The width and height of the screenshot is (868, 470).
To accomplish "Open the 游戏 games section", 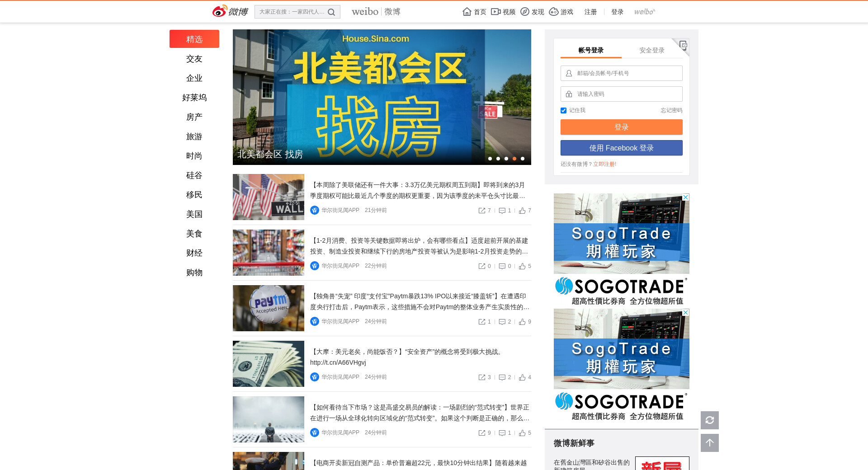I will [561, 12].
